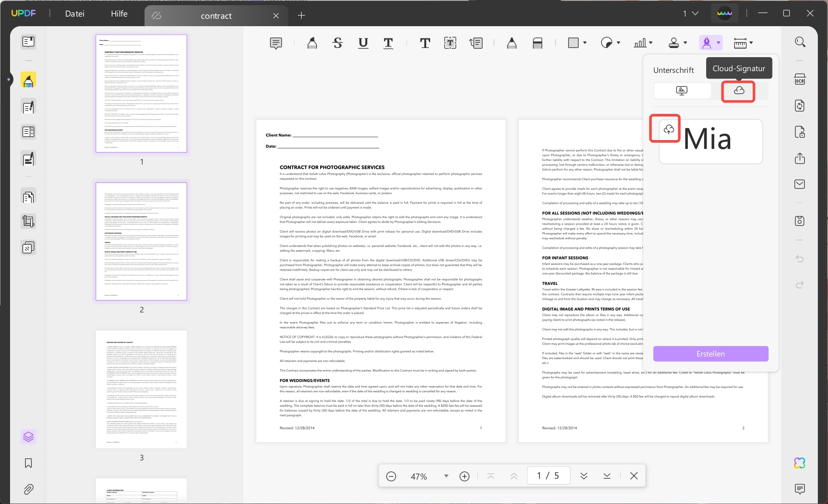Jump to the last page arrow

coord(607,476)
